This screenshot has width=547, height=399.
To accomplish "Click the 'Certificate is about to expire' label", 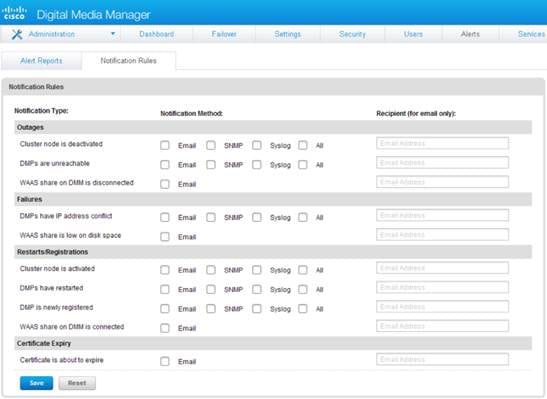I will pyautogui.click(x=62, y=360).
